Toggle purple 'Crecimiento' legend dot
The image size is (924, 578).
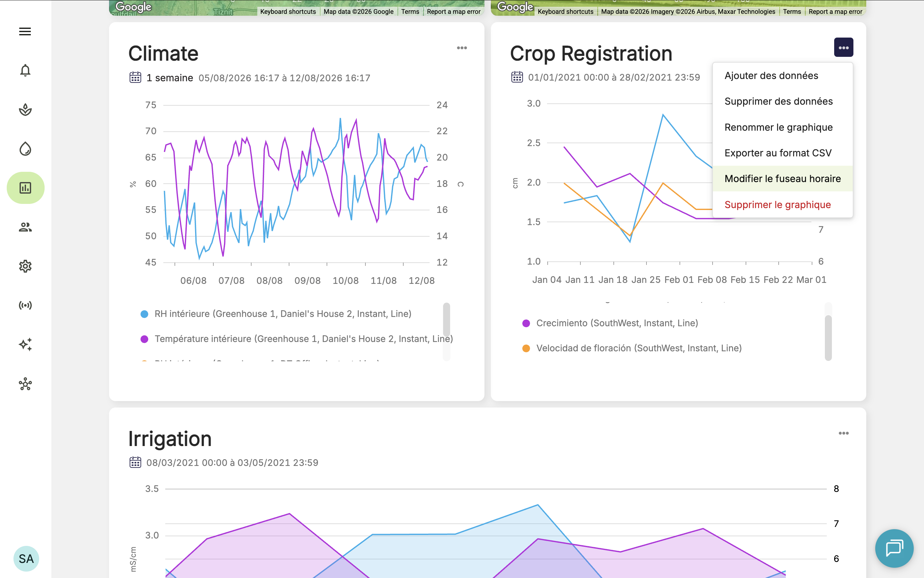(526, 323)
